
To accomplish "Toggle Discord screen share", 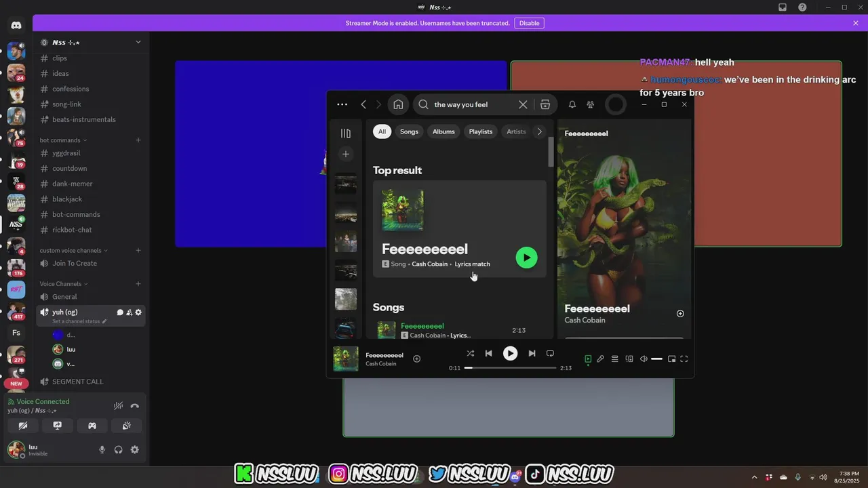I will coord(57,426).
